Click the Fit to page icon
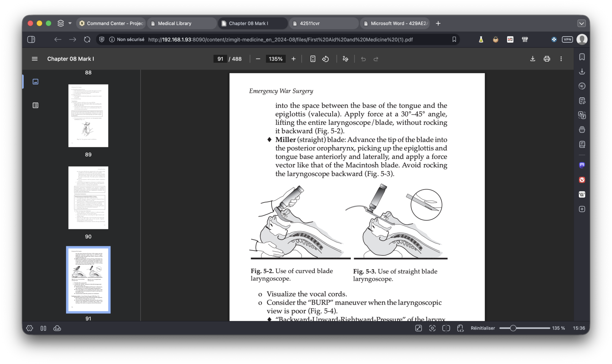 [x=313, y=59]
